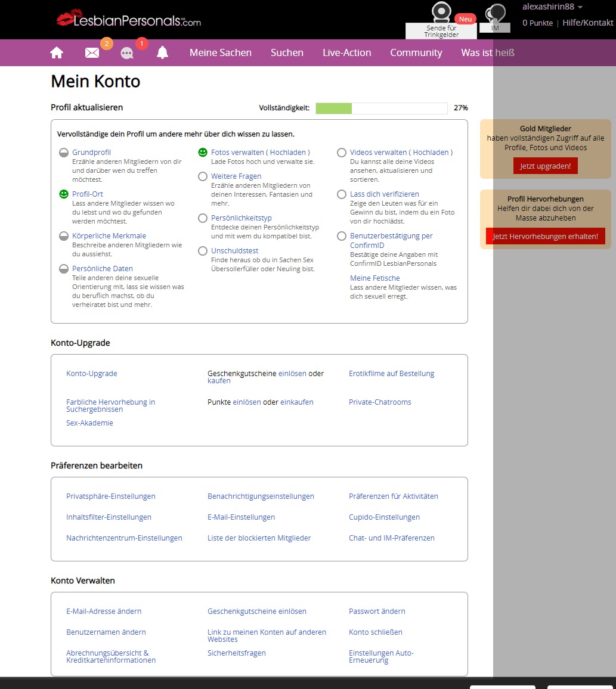Open Inhaltsfilter-Einstellungen

point(109,517)
